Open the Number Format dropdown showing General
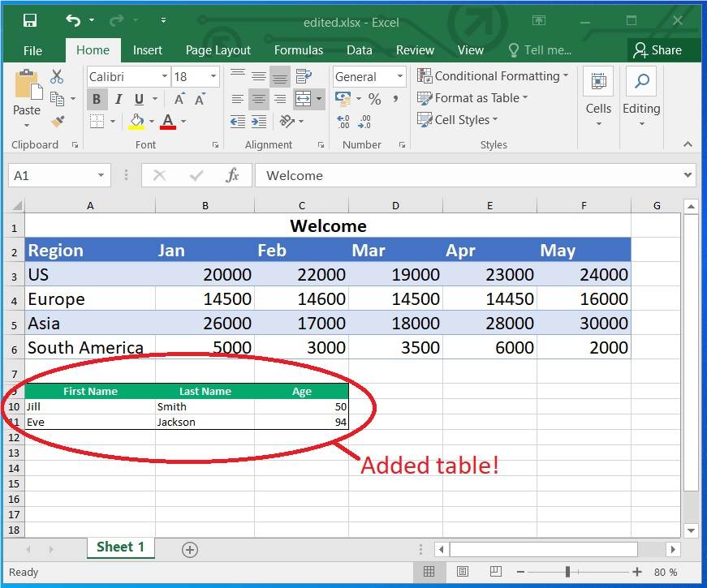Viewport: 707px width, 588px height. coord(369,76)
